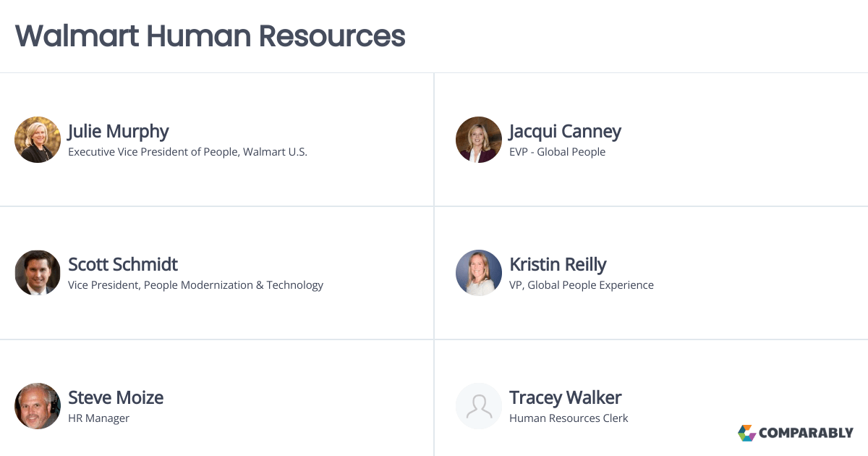Click the Tracey Walker name

565,398
